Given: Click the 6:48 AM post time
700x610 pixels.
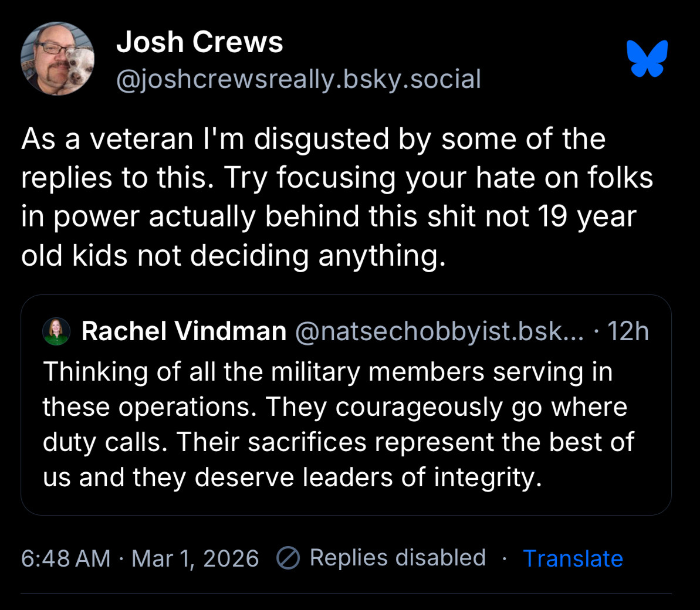Looking at the screenshot, I should [x=66, y=558].
